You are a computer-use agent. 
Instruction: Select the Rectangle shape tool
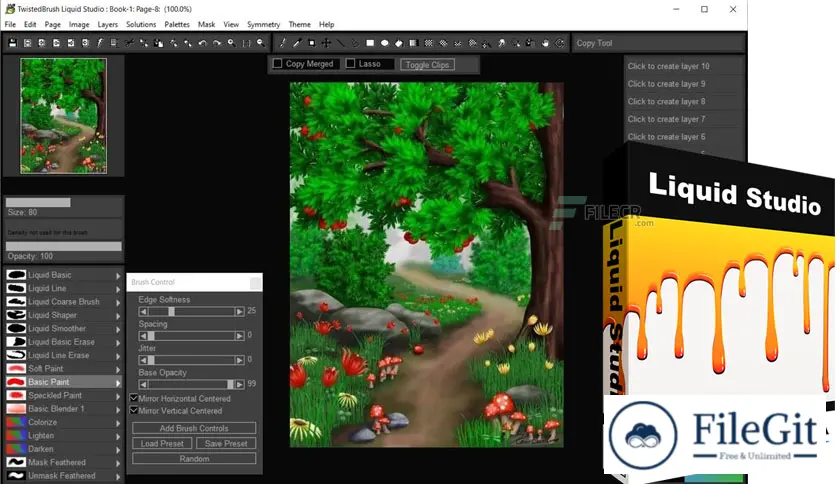[370, 43]
